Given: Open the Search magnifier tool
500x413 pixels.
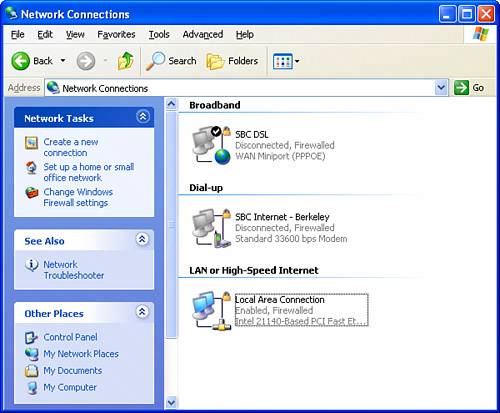Looking at the screenshot, I should pos(155,61).
